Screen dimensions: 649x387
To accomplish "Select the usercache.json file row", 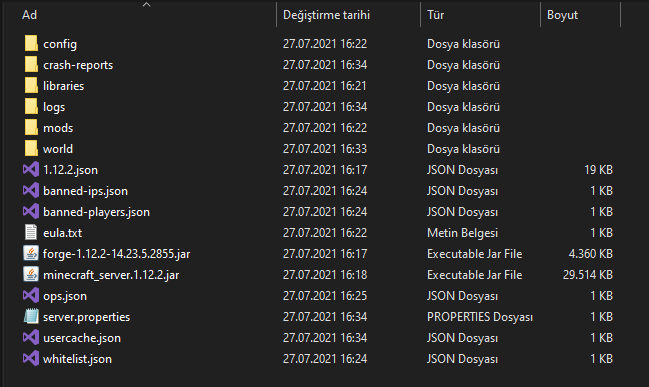I will [318, 338].
